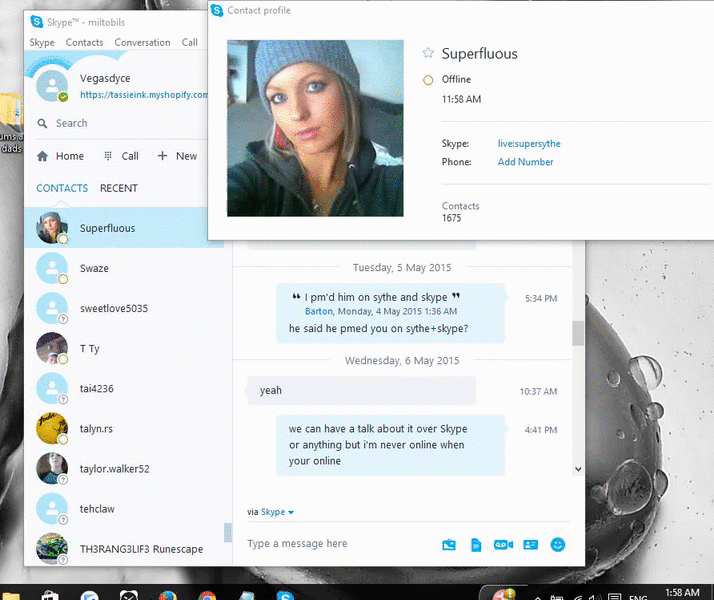Click talyn.rs yellow avatar picture

click(x=51, y=428)
